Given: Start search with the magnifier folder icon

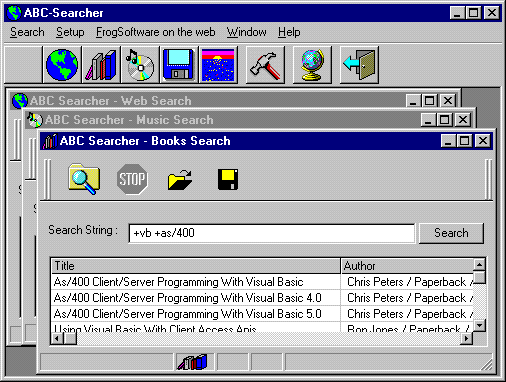Looking at the screenshot, I should (x=84, y=179).
